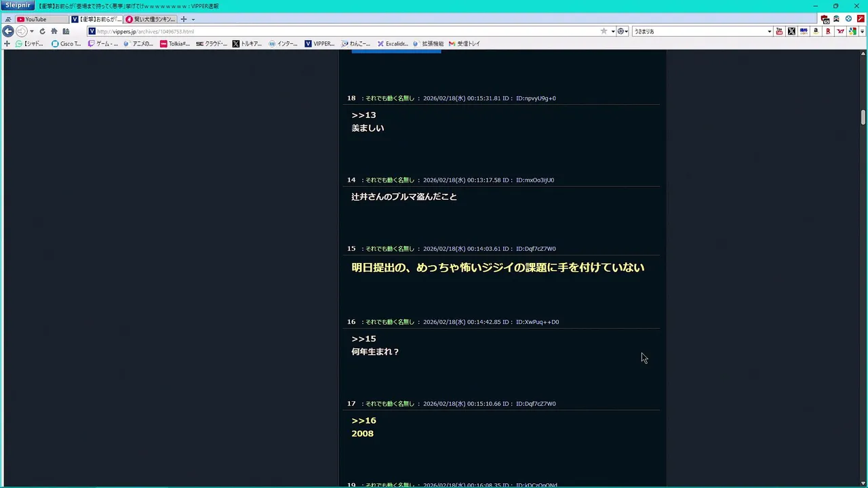Click the blue round extension icon

tap(848, 19)
